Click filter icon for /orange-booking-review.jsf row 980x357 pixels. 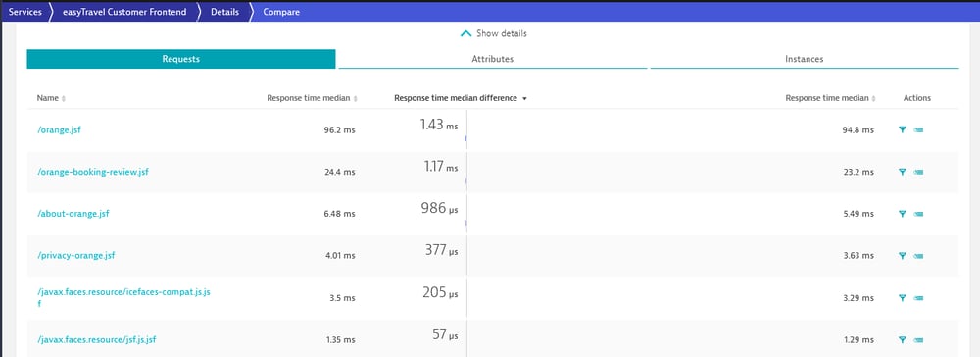(902, 172)
